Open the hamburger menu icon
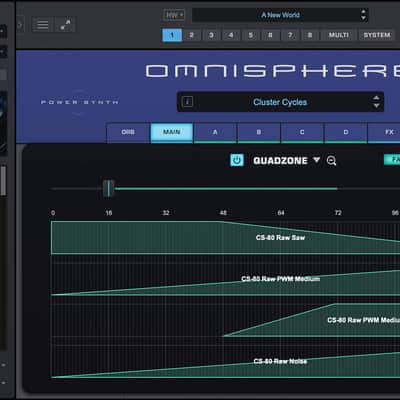This screenshot has width=400, height=400. pos(42,25)
